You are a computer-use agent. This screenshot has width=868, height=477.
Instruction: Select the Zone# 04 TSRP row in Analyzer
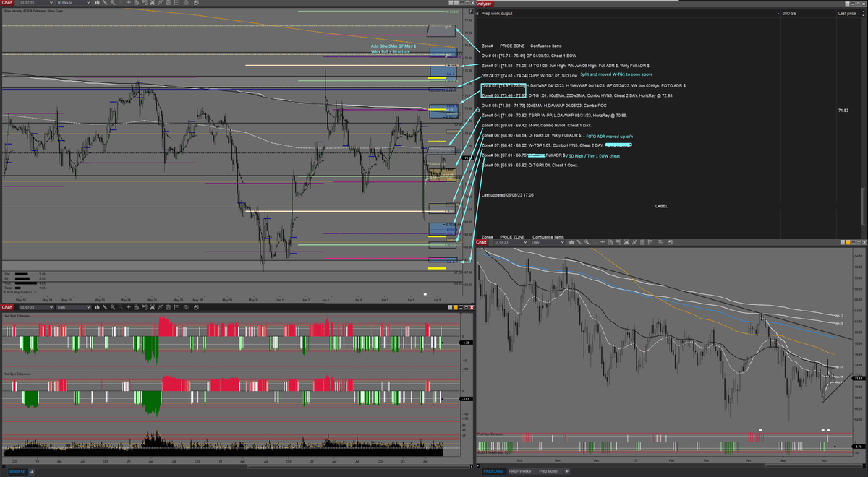click(556, 115)
